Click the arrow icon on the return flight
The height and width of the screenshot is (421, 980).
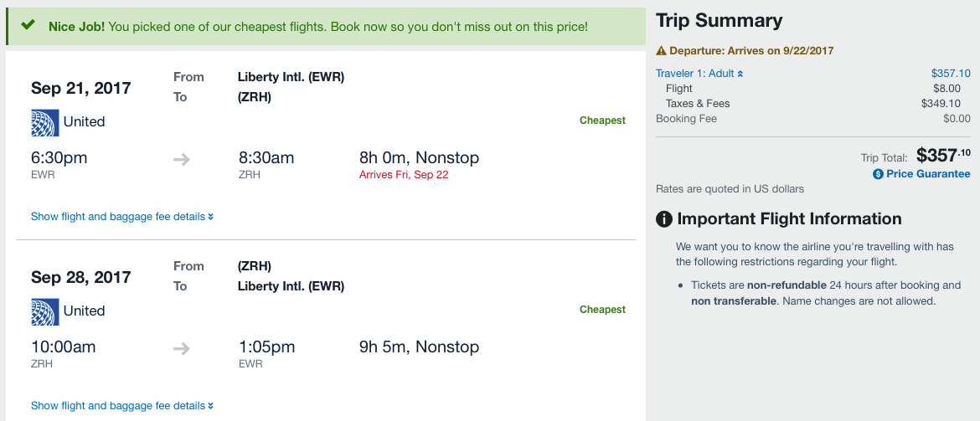tap(182, 348)
